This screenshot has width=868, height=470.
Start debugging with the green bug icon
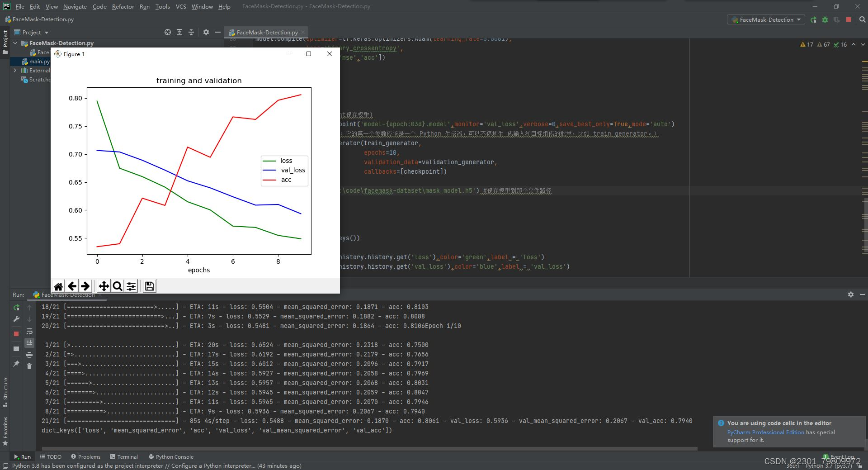(825, 19)
